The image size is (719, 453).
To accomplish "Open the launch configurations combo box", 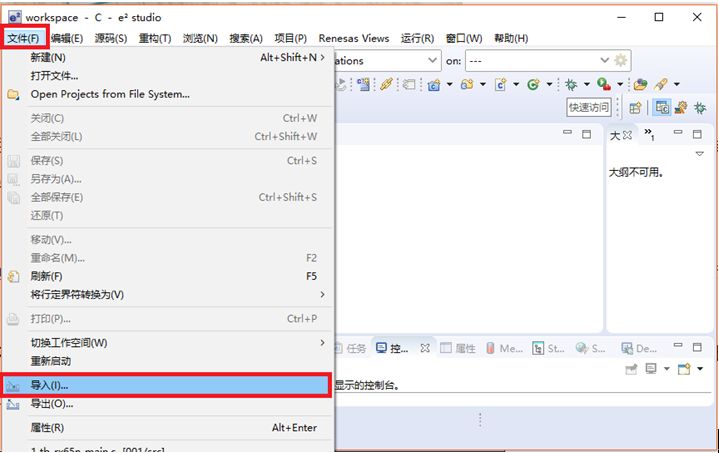I will coord(387,61).
